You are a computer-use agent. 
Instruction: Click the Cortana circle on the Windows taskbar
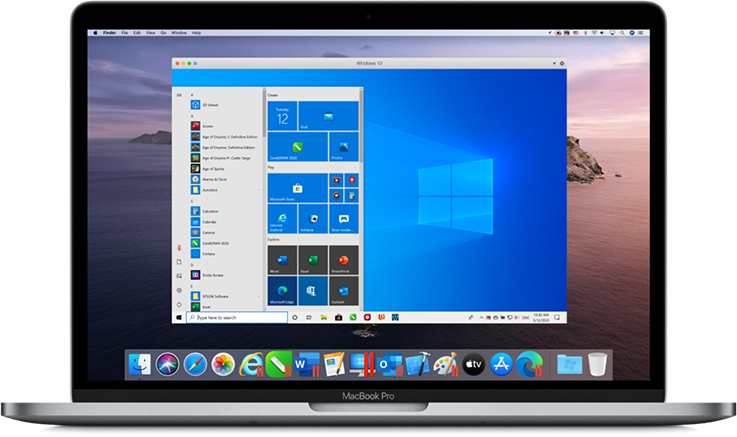pos(295,318)
